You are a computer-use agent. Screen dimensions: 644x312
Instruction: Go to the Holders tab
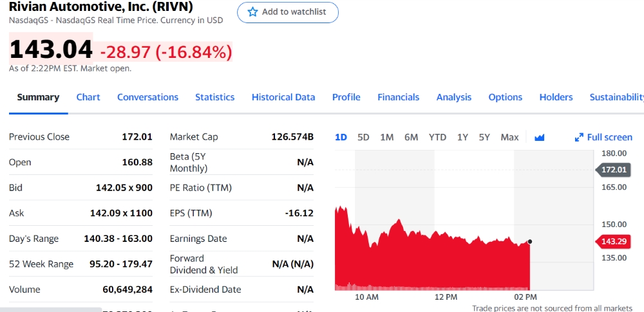(x=556, y=97)
